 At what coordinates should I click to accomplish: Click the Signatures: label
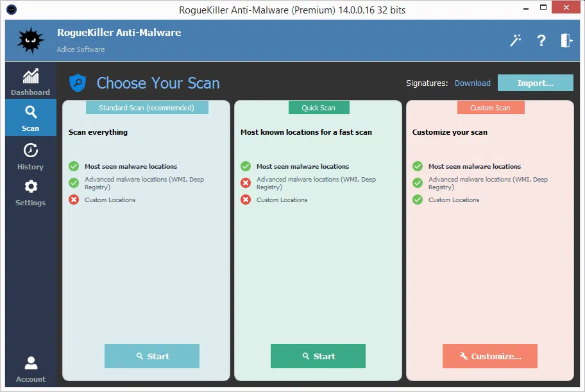427,83
